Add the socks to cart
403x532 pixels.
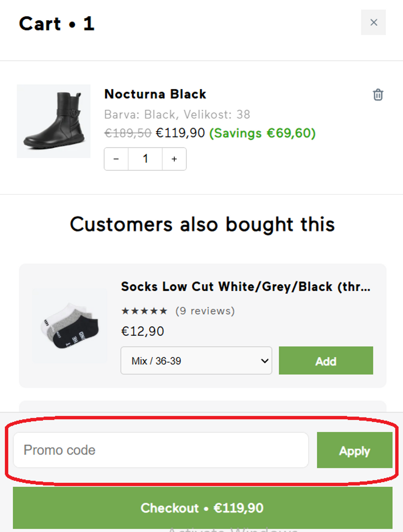pyautogui.click(x=326, y=360)
